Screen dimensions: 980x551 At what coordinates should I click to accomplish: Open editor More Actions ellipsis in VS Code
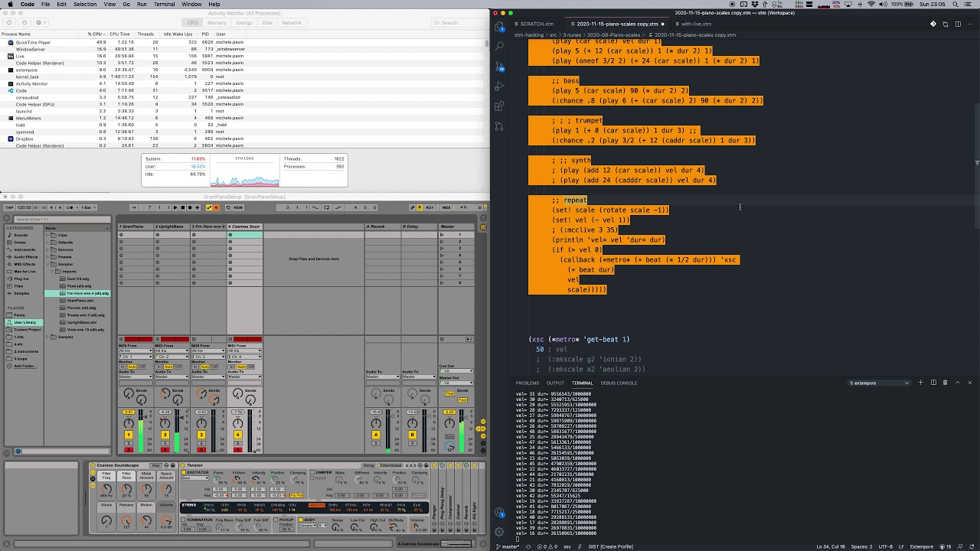click(970, 24)
